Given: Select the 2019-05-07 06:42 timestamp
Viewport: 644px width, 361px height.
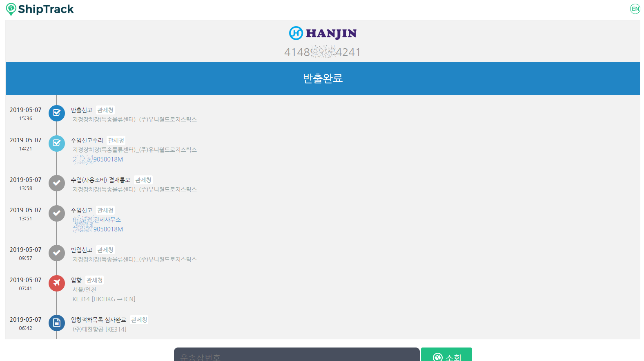Looking at the screenshot, I should click(26, 323).
